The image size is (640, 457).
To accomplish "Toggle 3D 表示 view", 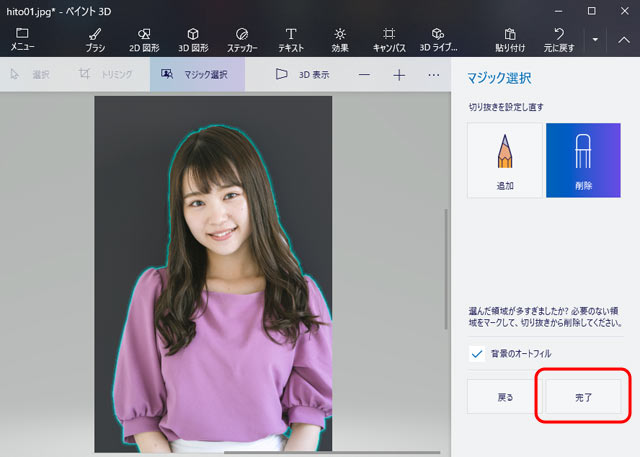I will pyautogui.click(x=303, y=74).
